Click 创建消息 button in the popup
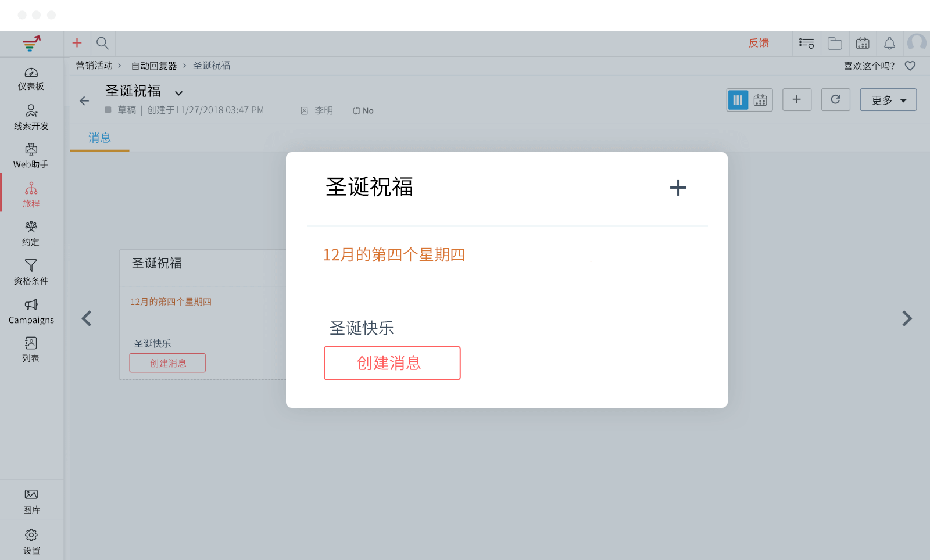This screenshot has height=560, width=930. click(x=392, y=363)
